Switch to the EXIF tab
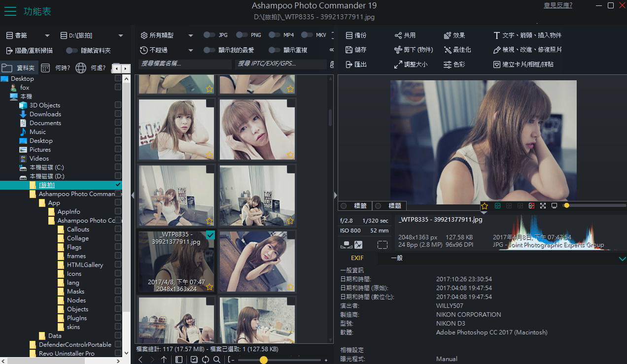Viewport: 627px width, 364px height. [357, 258]
